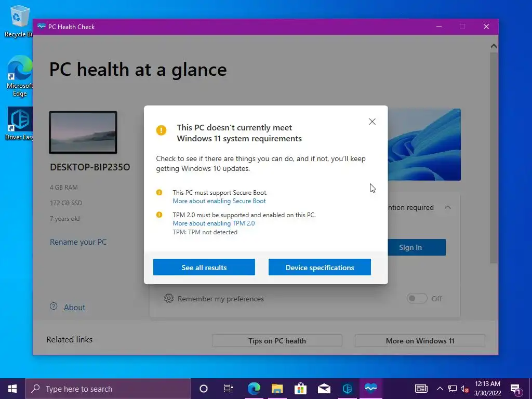Click the Windows 11 bloom banner image
532x399 pixels.
(424, 144)
